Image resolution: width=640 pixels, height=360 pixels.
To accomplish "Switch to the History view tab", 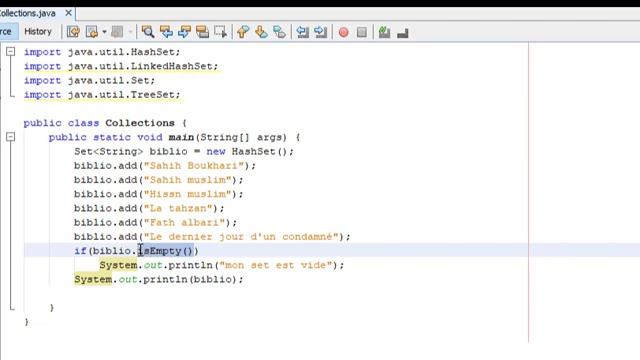I will 38,31.
